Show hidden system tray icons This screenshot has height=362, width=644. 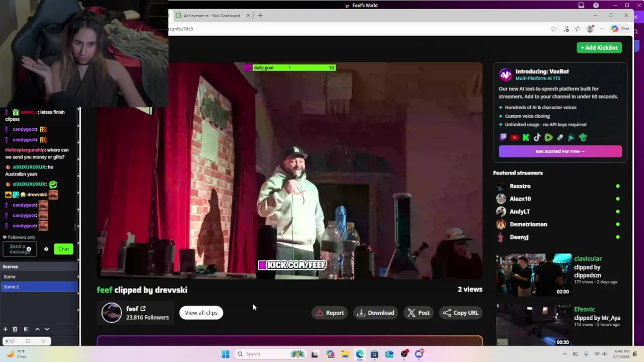coord(565,354)
